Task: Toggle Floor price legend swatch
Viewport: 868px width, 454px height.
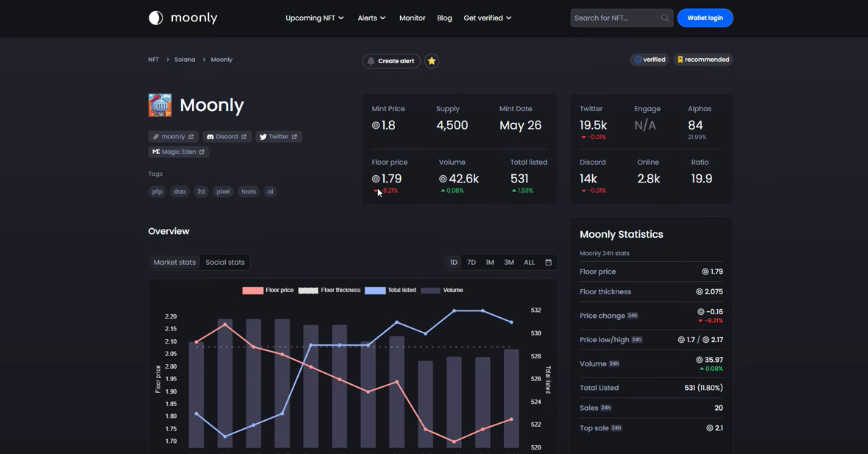Action: coord(253,290)
